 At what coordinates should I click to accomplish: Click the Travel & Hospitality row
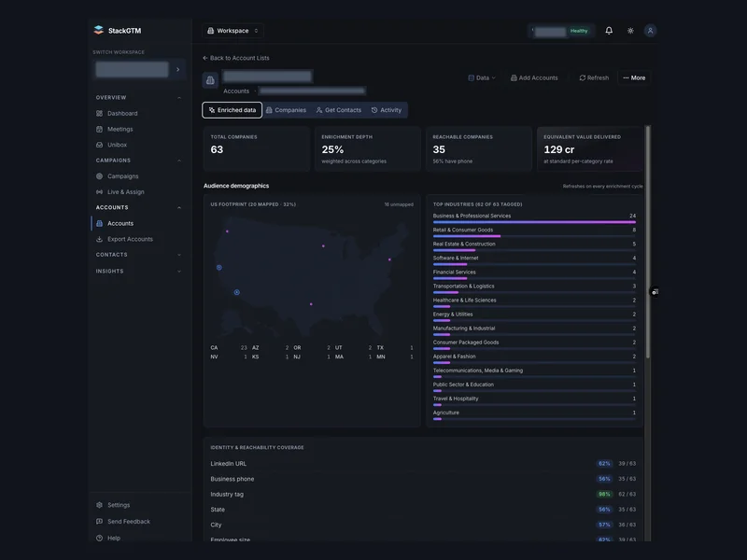(x=534, y=401)
